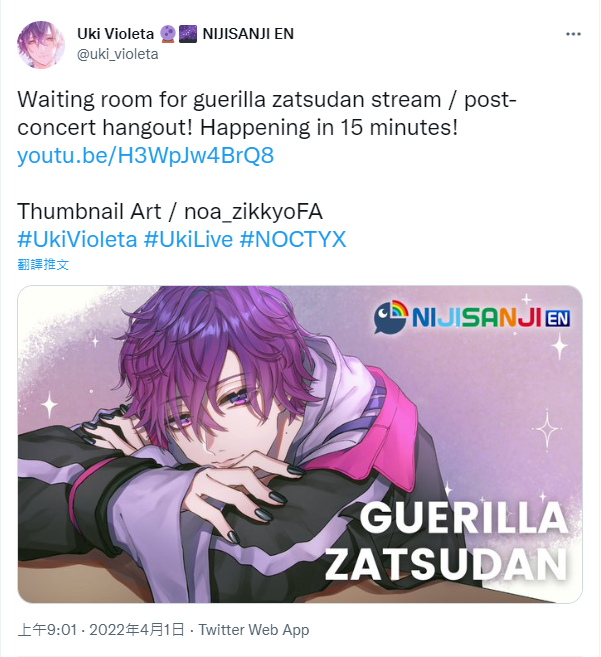Click the NIJISANJI EN text in display name

(248, 34)
